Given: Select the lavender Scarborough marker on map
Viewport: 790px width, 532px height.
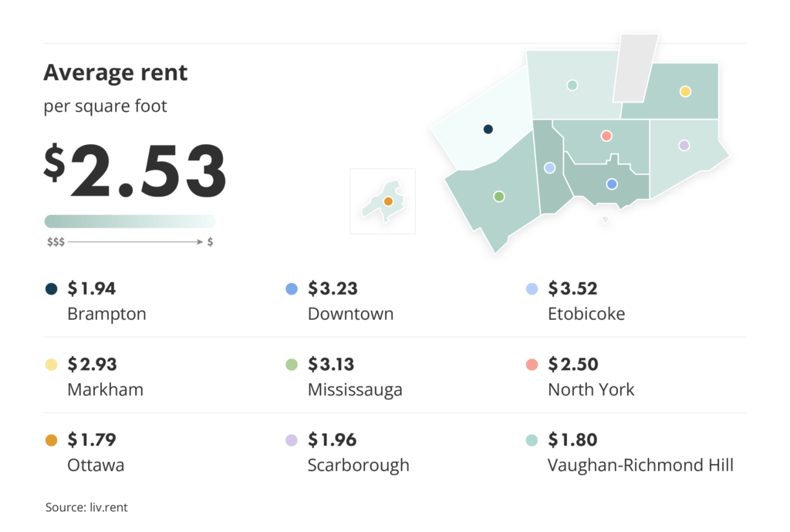Looking at the screenshot, I should [x=684, y=146].
